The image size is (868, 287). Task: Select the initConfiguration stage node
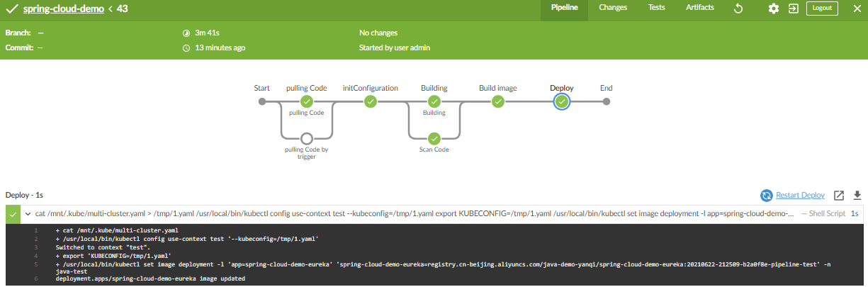point(370,101)
